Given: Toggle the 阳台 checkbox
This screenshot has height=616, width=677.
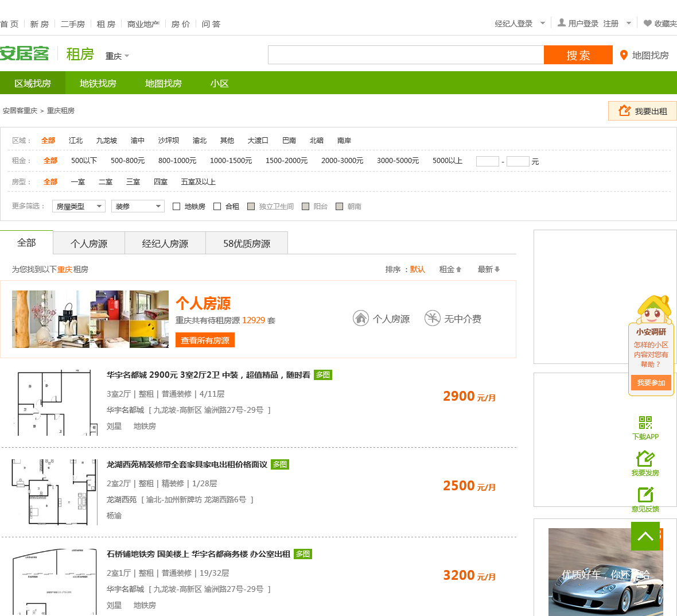Looking at the screenshot, I should coord(305,207).
